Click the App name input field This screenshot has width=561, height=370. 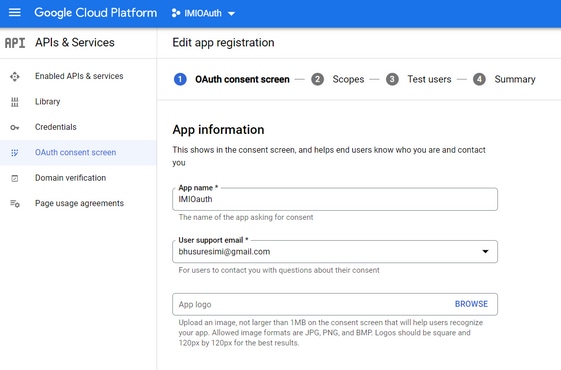pos(335,199)
